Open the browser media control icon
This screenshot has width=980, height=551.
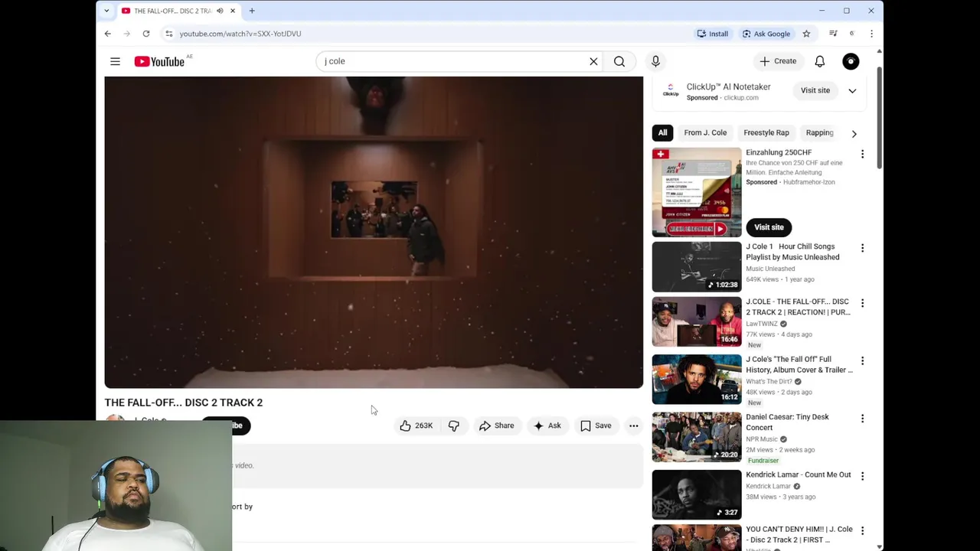(x=833, y=34)
